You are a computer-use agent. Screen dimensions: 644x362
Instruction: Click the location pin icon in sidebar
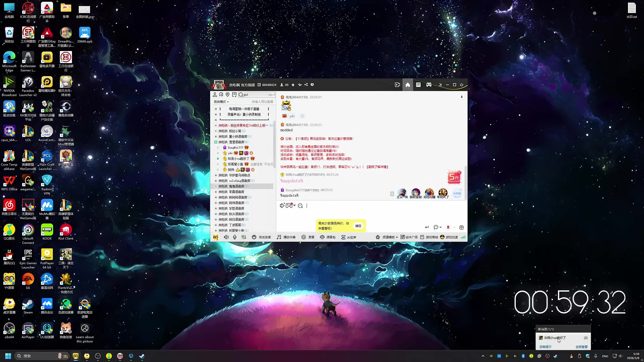[227, 95]
